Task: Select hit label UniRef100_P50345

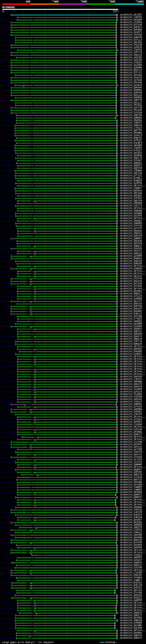Action: 131,110
